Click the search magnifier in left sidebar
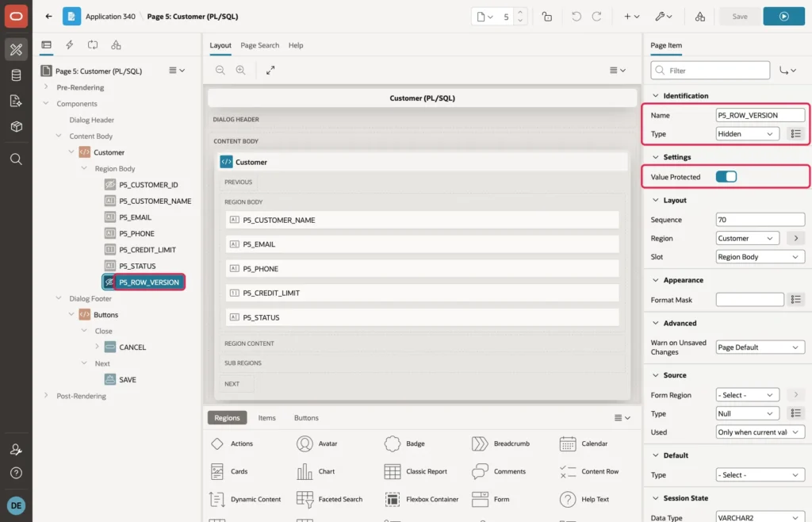Viewport: 812px width, 522px height. tap(16, 159)
